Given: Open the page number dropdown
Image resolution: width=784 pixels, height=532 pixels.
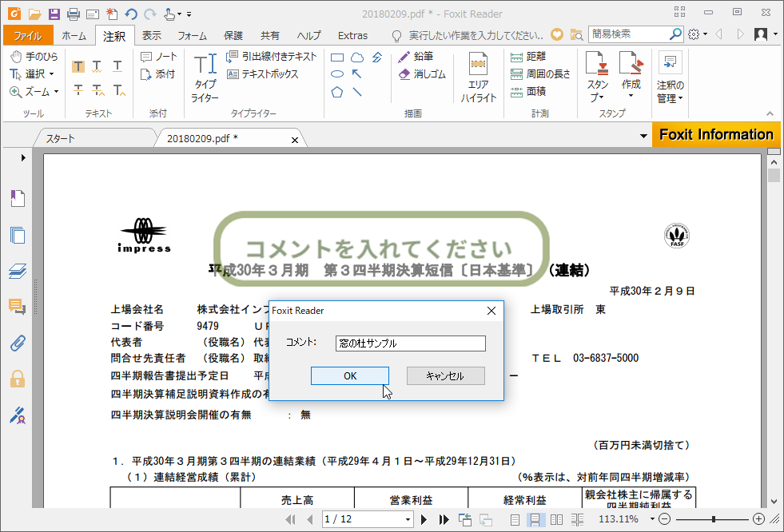Looking at the screenshot, I should (x=408, y=520).
